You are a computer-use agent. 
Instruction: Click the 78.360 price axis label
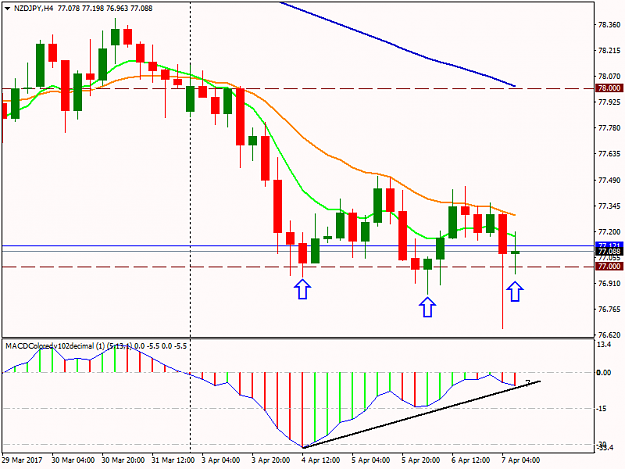[x=609, y=25]
